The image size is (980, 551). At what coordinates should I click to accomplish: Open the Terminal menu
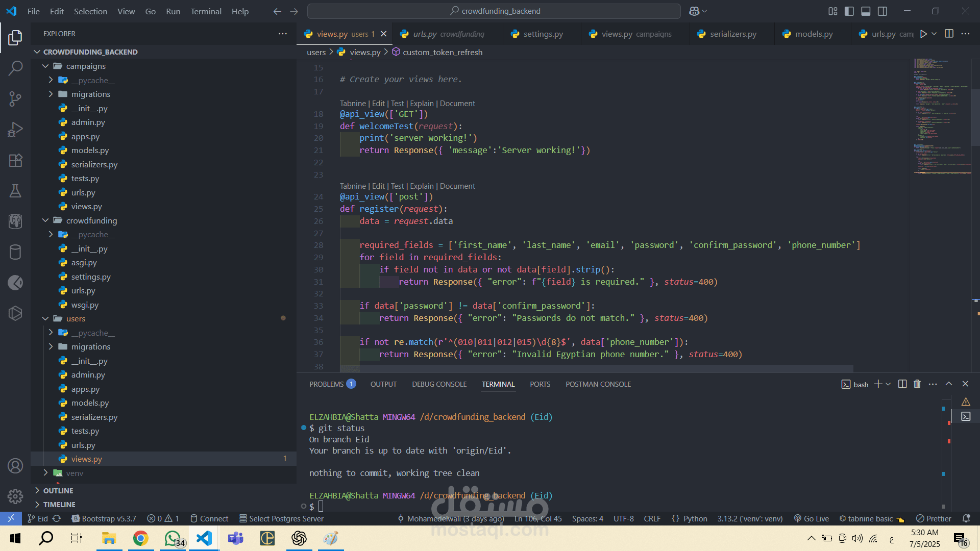coord(206,11)
